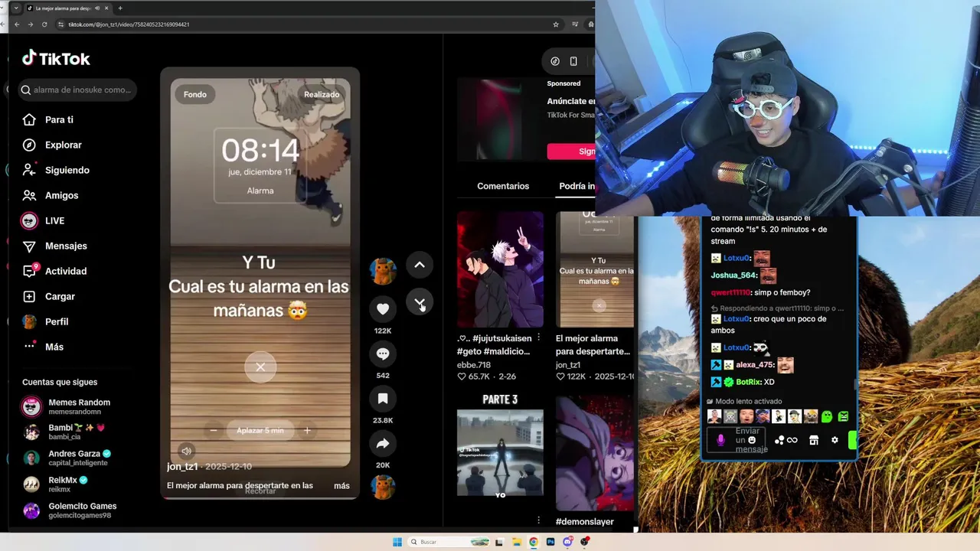Click the microphone icon in chat

pos(720,440)
